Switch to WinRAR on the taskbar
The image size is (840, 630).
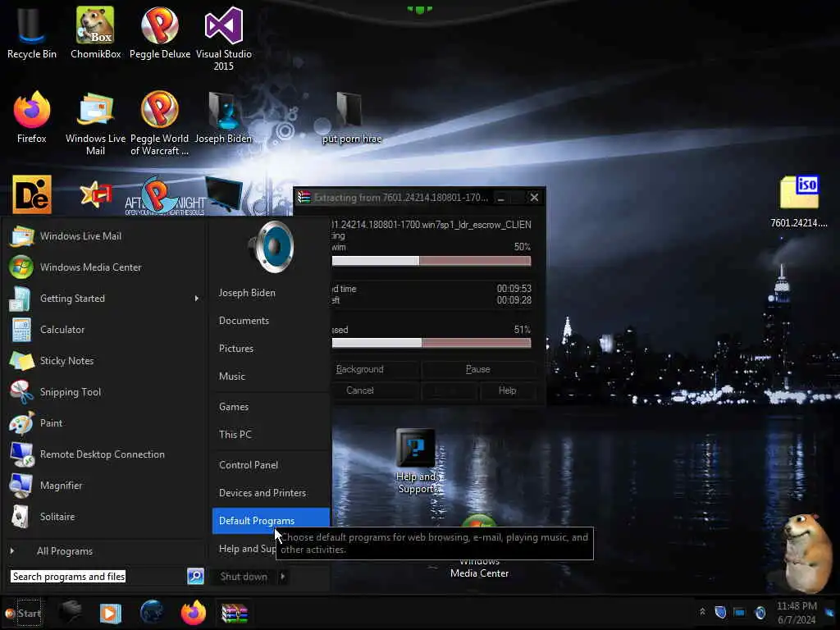[x=235, y=614]
